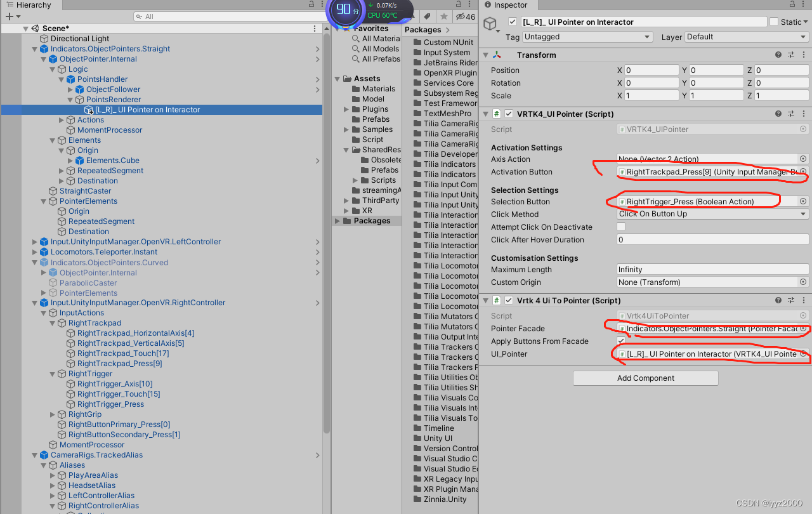
Task: Enable Attempt Click On Deactivate
Action: click(x=621, y=227)
